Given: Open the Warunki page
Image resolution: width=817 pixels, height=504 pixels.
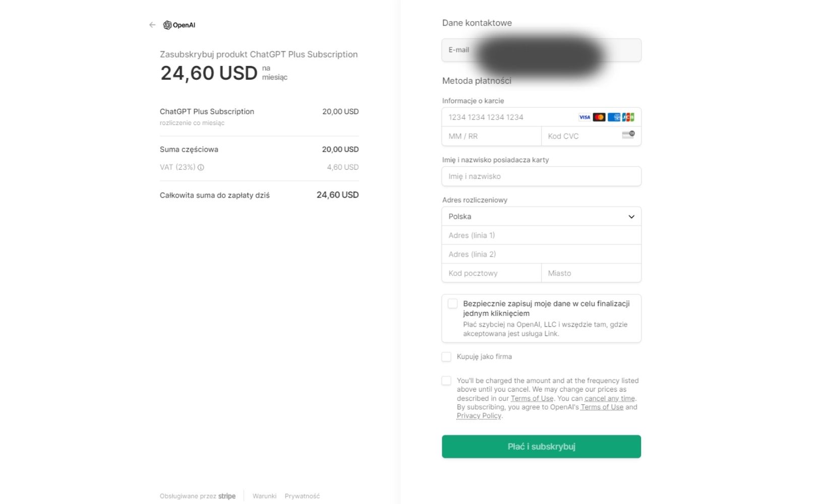Looking at the screenshot, I should [264, 496].
